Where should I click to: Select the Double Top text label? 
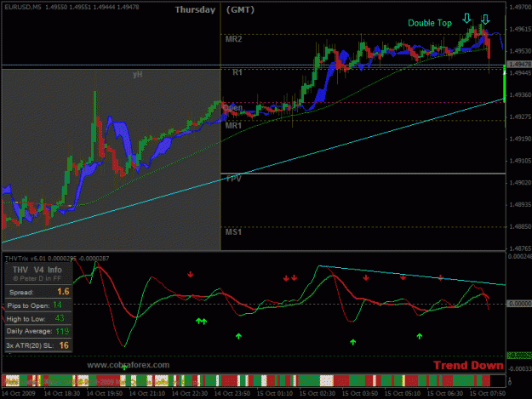(x=430, y=23)
